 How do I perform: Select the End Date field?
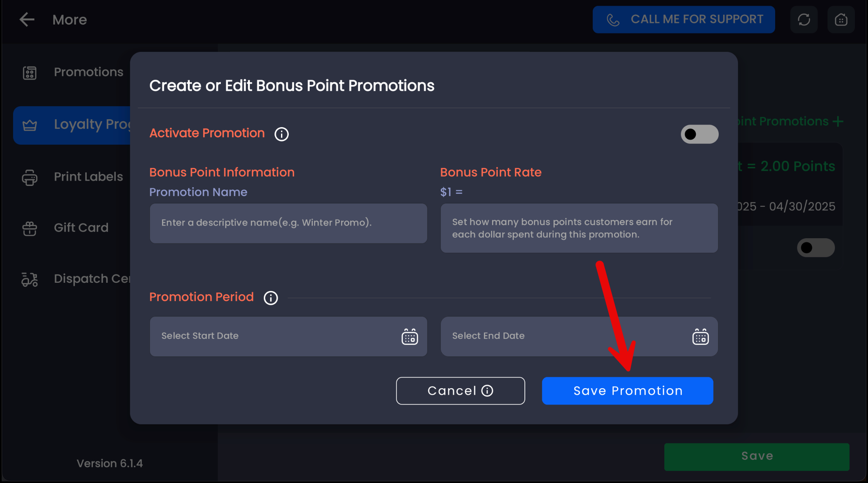pos(564,336)
